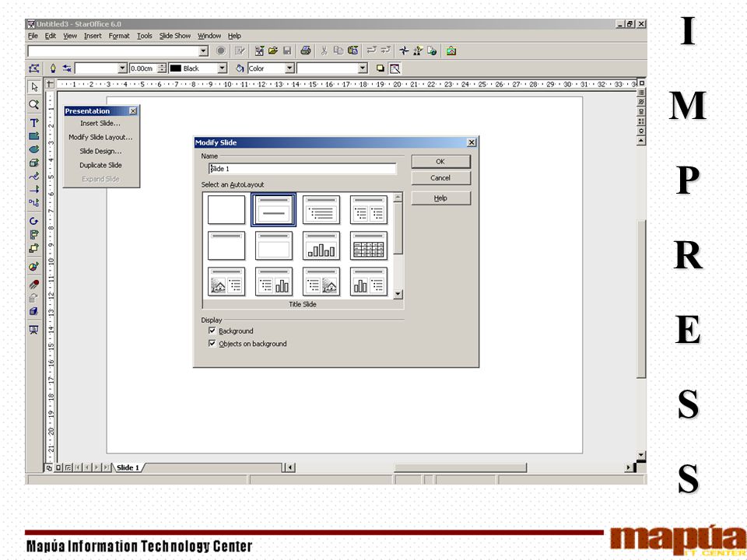Select the Title, Chart AutoLayout thumbnail
747x560 pixels.
pyautogui.click(x=321, y=246)
